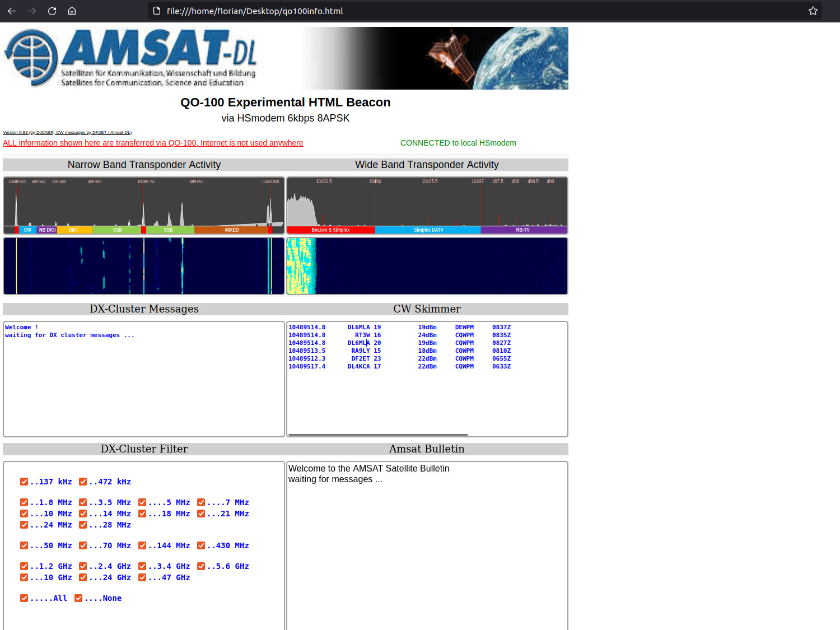Click the CONNECTED to local HSmodem status

[x=458, y=143]
